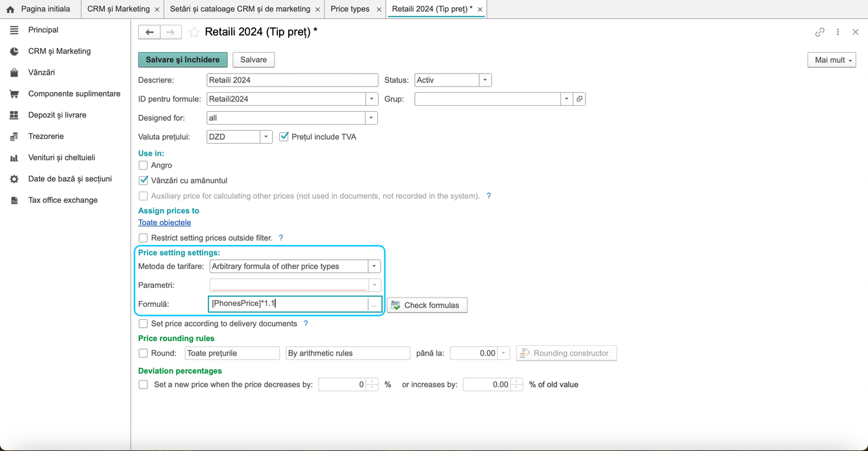Screen dimensions: 868x451
Task: Enable Set a new price when price decreases
Action: [143, 385]
